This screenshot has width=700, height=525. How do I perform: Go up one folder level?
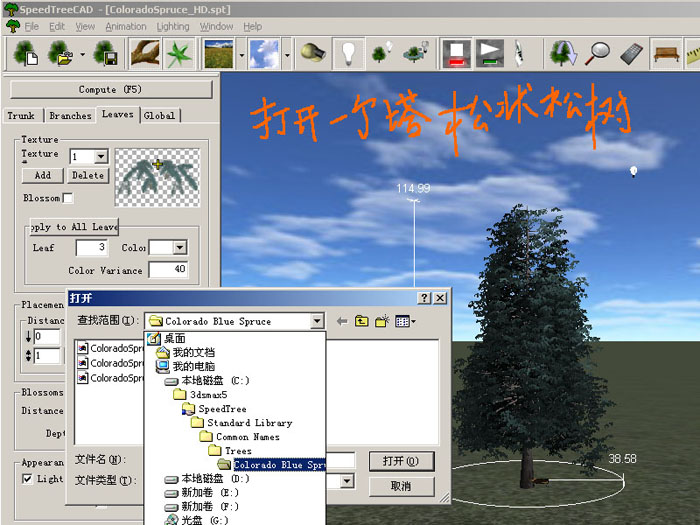pos(362,321)
